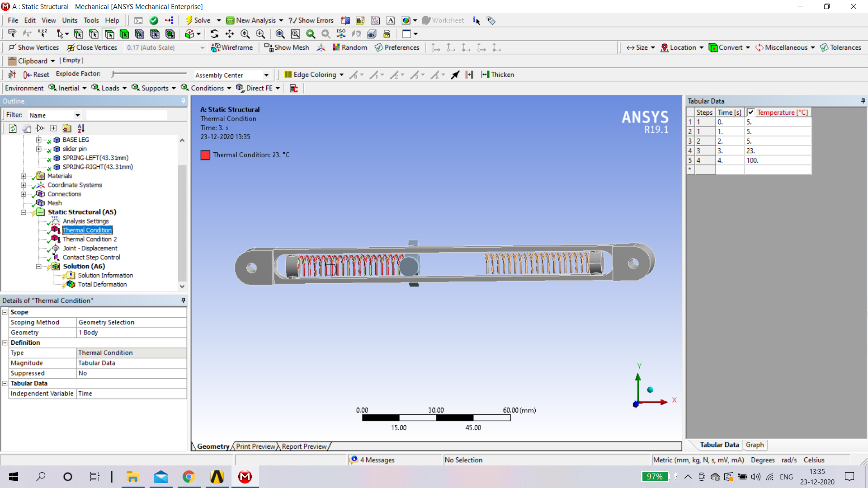Click Show Vertices button
Image resolution: width=868 pixels, height=488 pixels.
pyautogui.click(x=33, y=47)
